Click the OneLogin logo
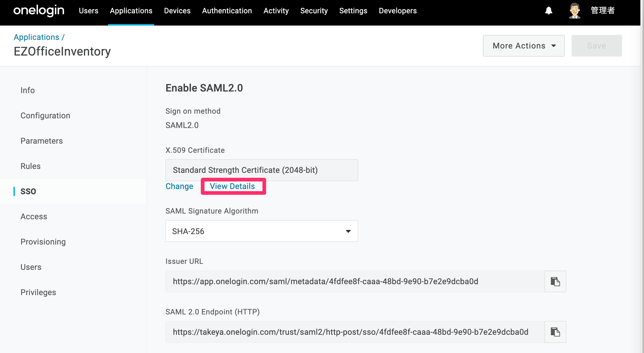The height and width of the screenshot is (353, 644). tap(39, 11)
